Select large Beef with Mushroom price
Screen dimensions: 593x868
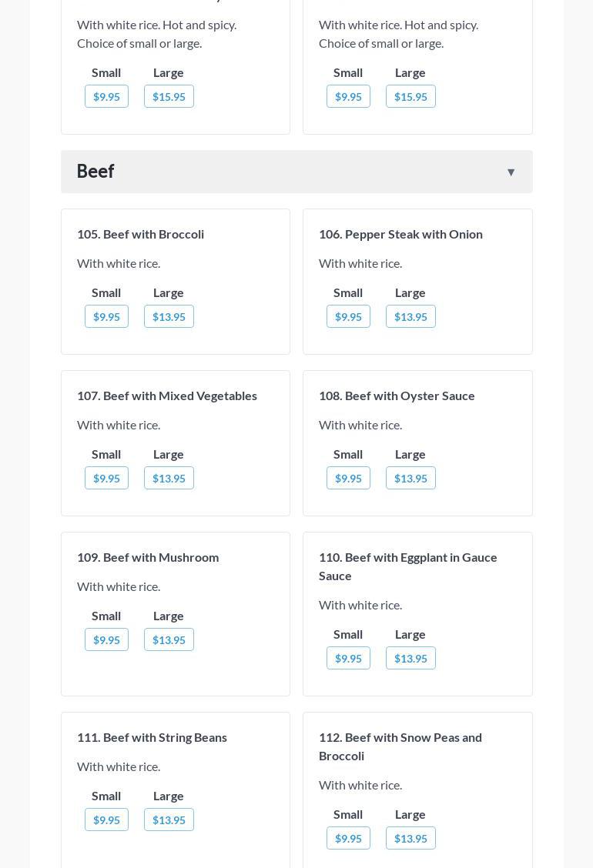point(169,639)
